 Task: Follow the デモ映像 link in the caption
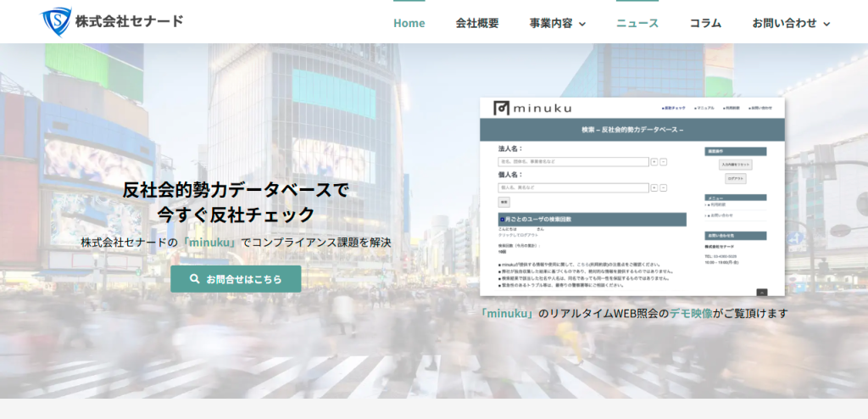coord(690,313)
